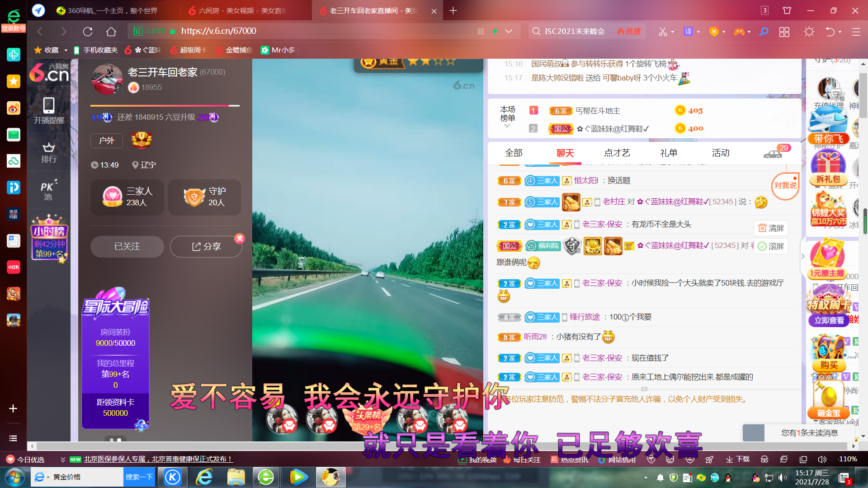Open the favorites star in left sidebar

[14, 81]
